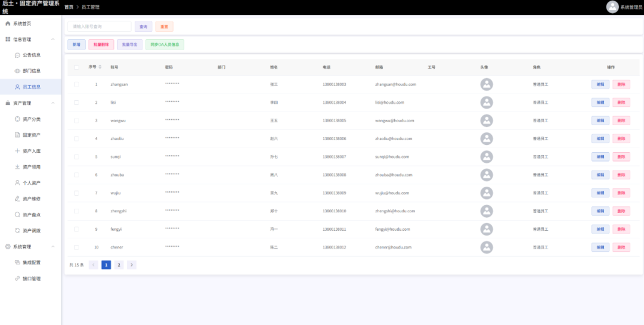Check the zhaoliu row checkbox
Screen dimensions: 644x325
[76, 138]
